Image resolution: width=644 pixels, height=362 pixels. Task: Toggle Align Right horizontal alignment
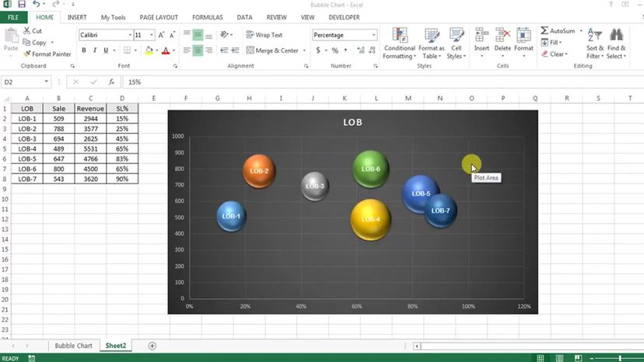[x=208, y=50]
